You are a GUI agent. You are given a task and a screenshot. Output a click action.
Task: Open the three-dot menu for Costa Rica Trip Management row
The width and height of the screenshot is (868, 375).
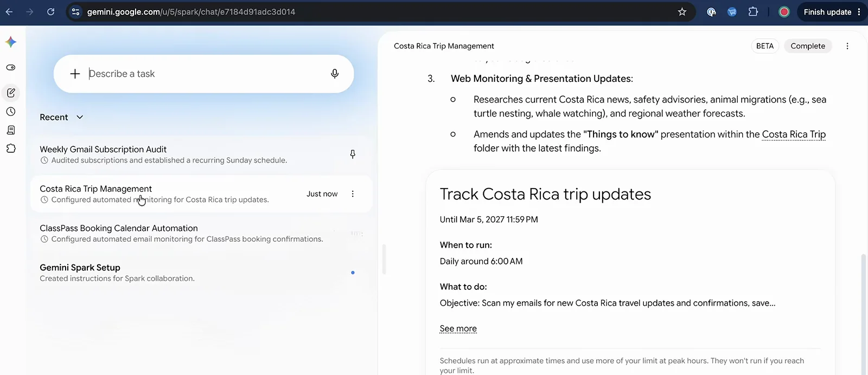pyautogui.click(x=353, y=194)
